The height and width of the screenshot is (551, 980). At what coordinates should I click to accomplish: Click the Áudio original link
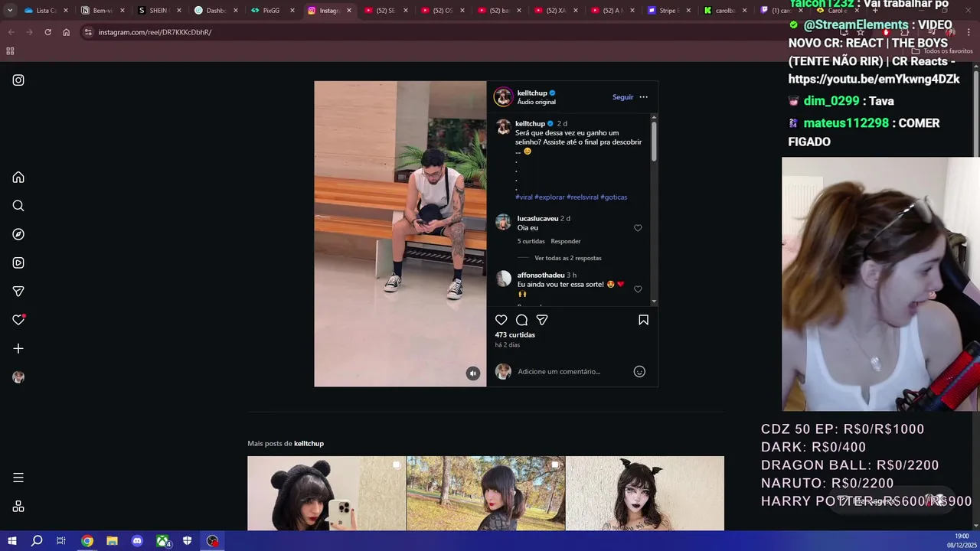click(x=536, y=102)
